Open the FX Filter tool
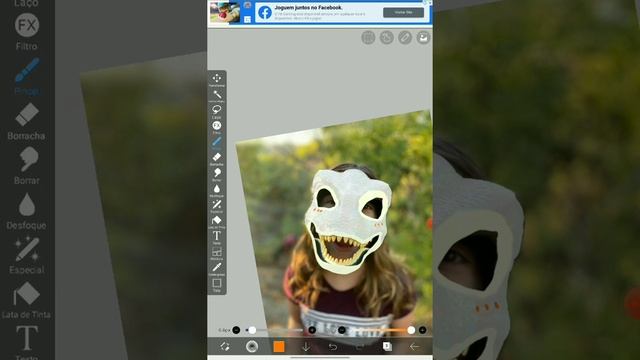The width and height of the screenshot is (640, 360). 217,126
